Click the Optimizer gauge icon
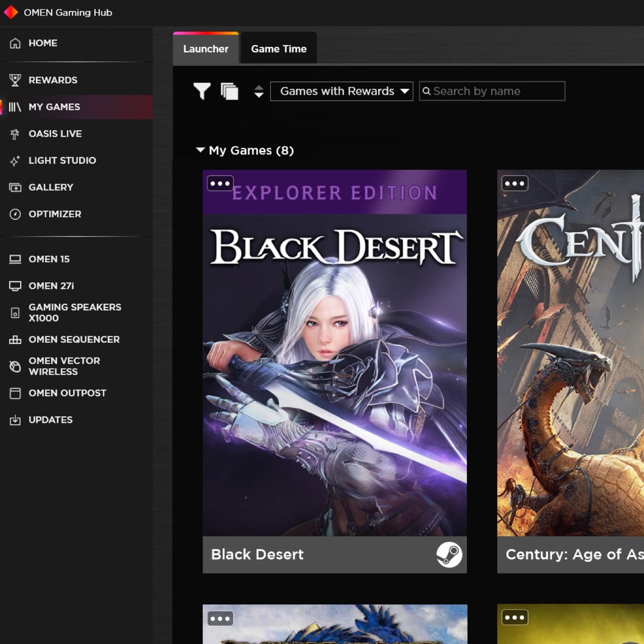The image size is (644, 644). click(x=15, y=214)
